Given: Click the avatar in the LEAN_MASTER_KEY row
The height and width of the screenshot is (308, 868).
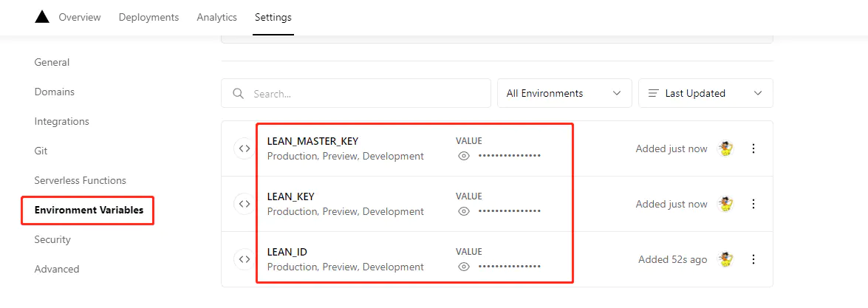Looking at the screenshot, I should (725, 148).
